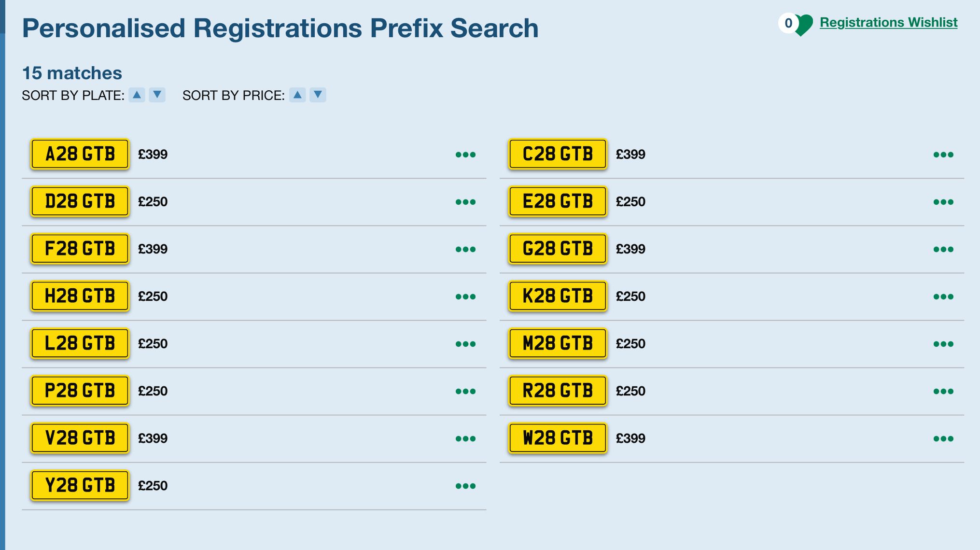Expand options for Y28 GTB
The height and width of the screenshot is (550, 980).
click(465, 486)
